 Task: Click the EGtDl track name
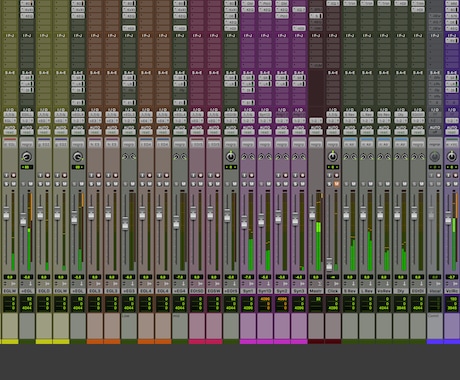click(x=418, y=291)
